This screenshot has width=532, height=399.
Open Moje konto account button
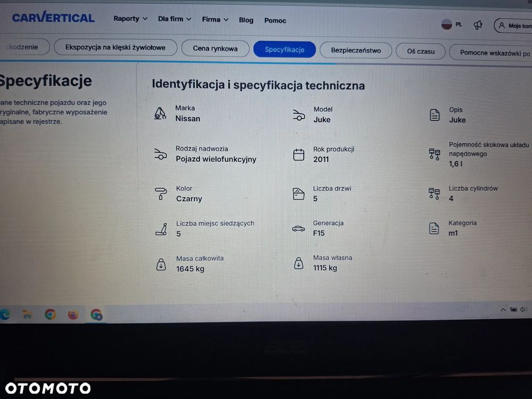point(513,26)
